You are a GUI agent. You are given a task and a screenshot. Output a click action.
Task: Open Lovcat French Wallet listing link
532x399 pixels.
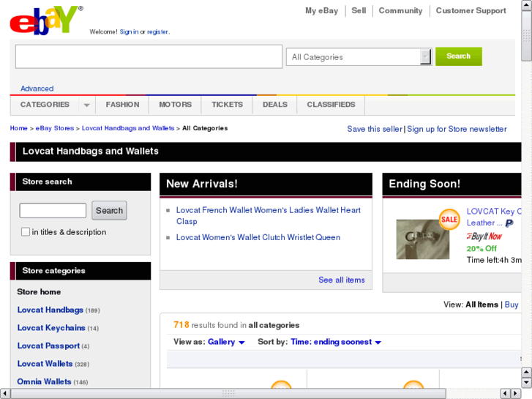pyautogui.click(x=268, y=216)
